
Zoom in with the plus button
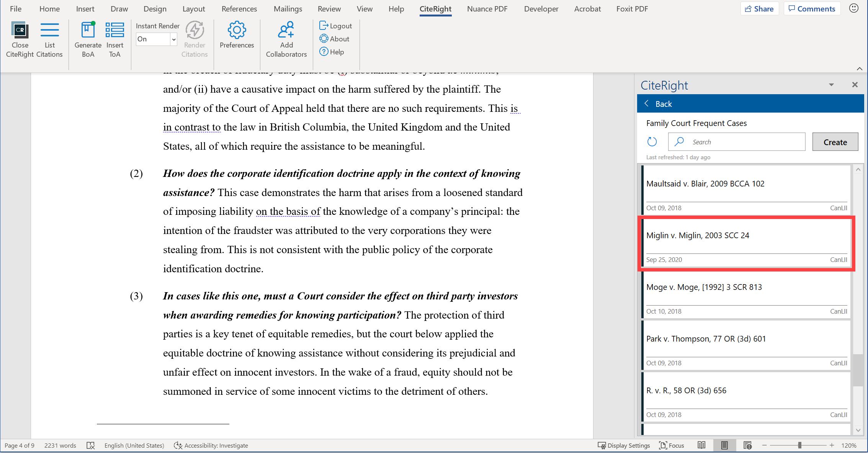coord(832,445)
